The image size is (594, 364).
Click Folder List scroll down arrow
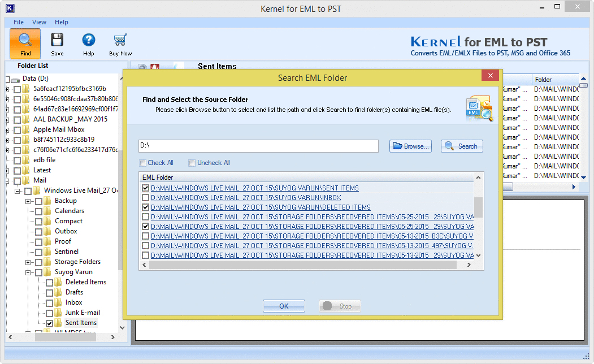[x=122, y=328]
